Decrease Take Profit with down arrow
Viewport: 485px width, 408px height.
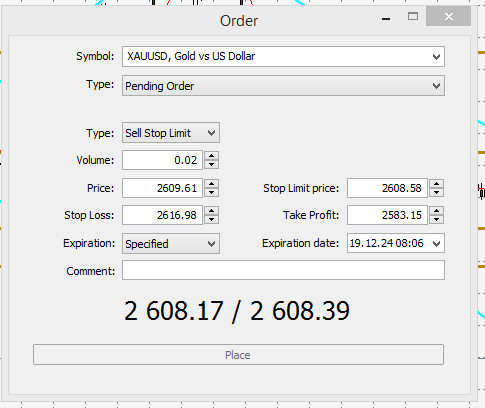(436, 219)
